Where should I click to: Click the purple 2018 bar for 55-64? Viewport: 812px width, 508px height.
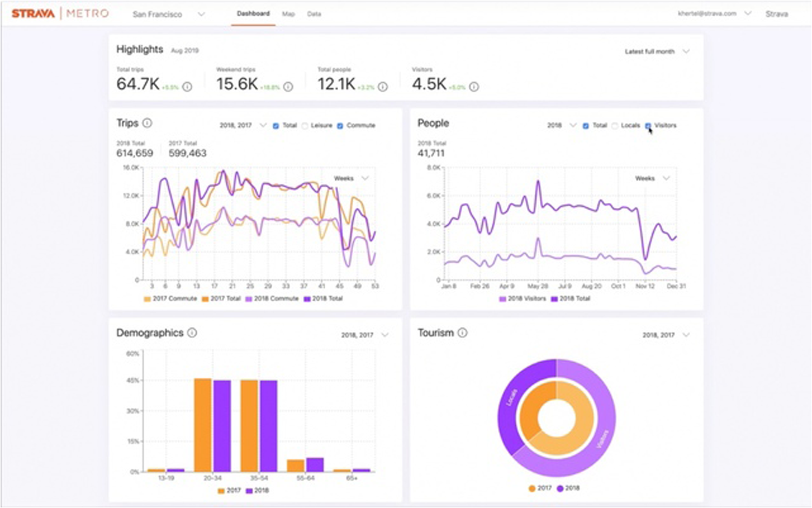click(315, 465)
